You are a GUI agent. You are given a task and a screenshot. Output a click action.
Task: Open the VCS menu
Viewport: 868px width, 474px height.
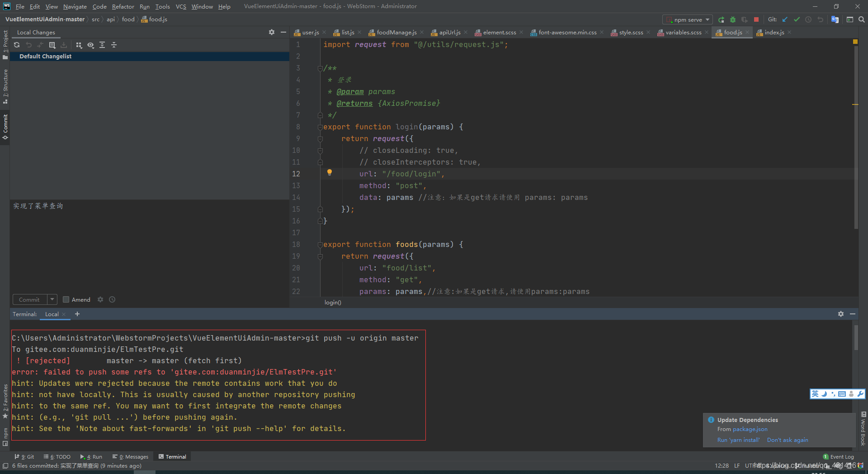[x=181, y=6]
